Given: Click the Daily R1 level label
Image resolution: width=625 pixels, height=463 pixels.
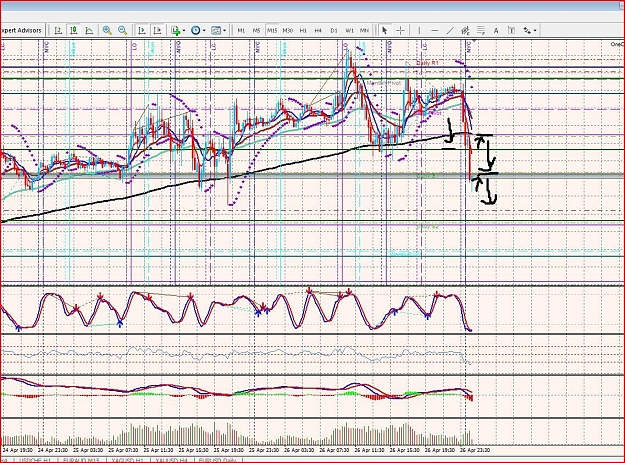Looking at the screenshot, I should 427,63.
